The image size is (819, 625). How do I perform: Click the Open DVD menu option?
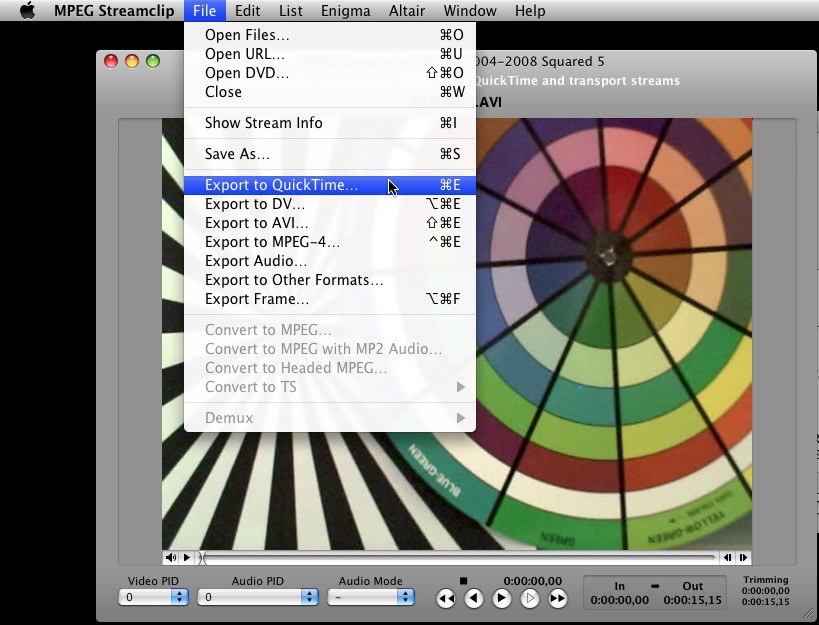[247, 73]
